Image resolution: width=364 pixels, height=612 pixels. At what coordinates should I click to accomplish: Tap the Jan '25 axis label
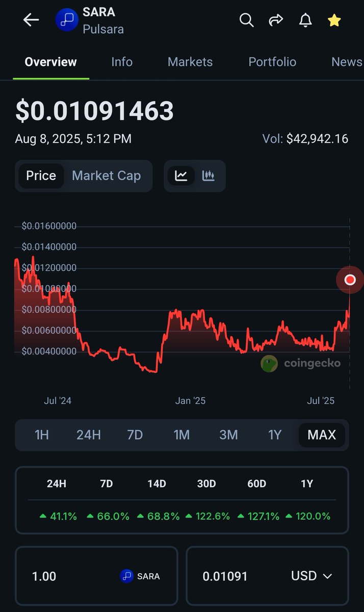point(190,401)
